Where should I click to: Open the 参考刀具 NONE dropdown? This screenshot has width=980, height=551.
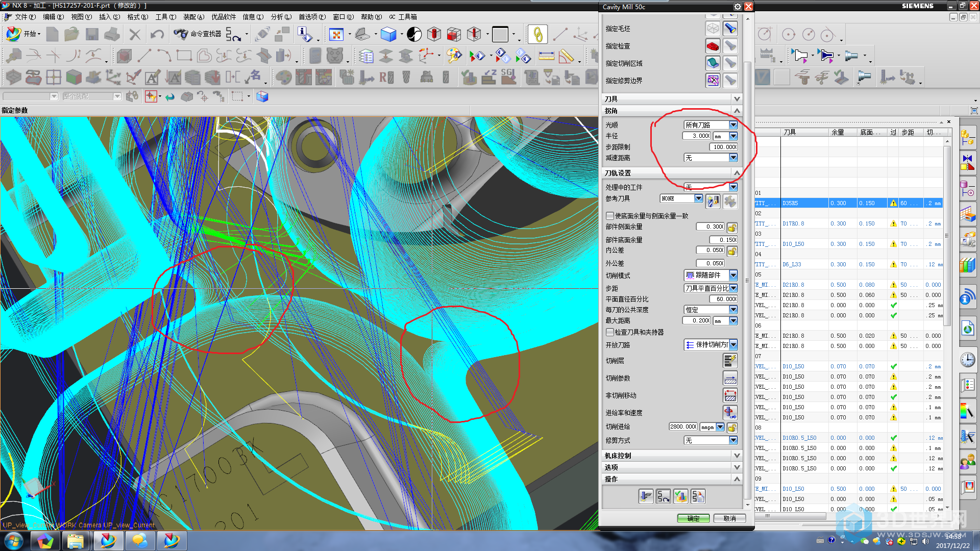click(x=681, y=198)
